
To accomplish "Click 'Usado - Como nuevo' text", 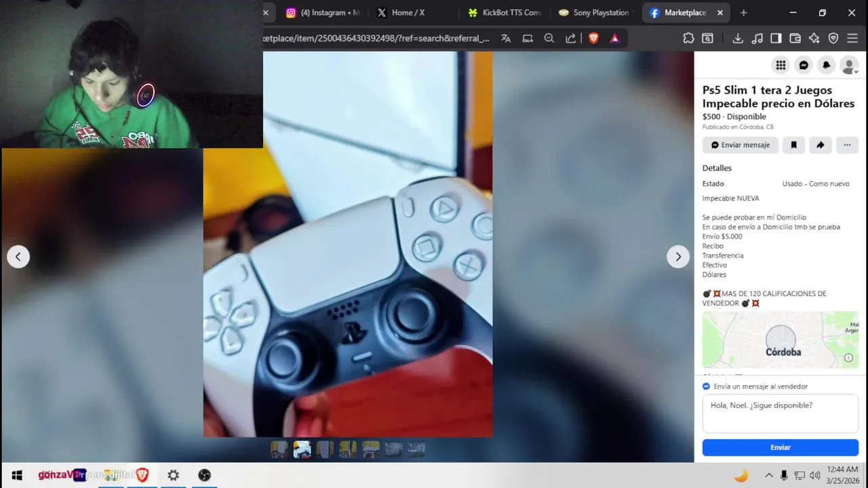I will [x=816, y=184].
